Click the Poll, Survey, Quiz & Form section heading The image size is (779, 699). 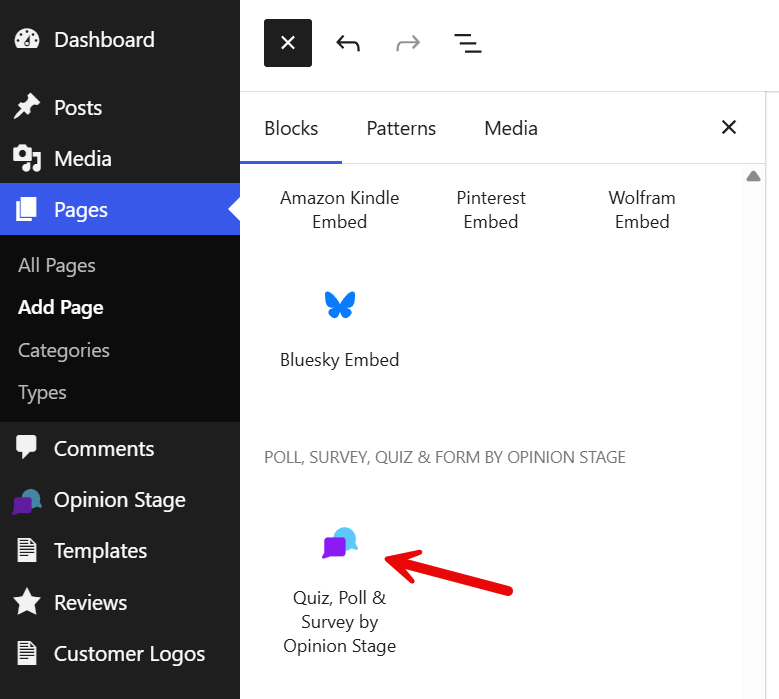445,457
